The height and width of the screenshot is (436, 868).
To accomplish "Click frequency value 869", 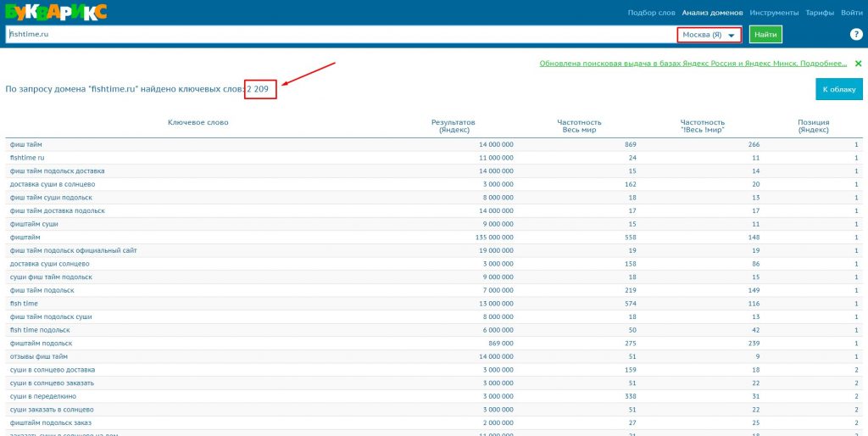I will (631, 144).
